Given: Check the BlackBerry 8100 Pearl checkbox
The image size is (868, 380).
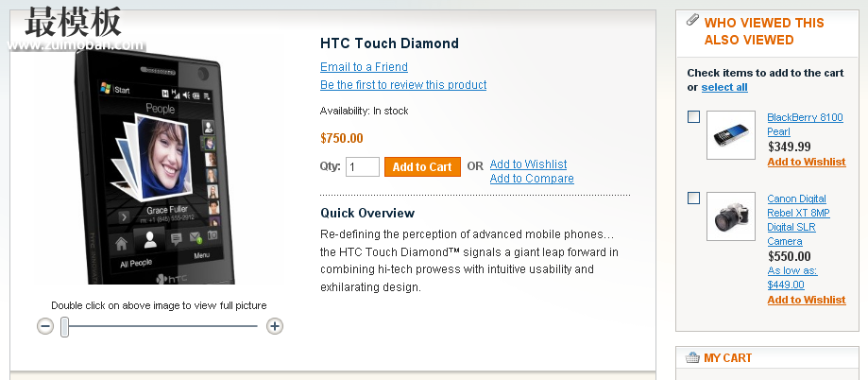Looking at the screenshot, I should [x=693, y=117].
